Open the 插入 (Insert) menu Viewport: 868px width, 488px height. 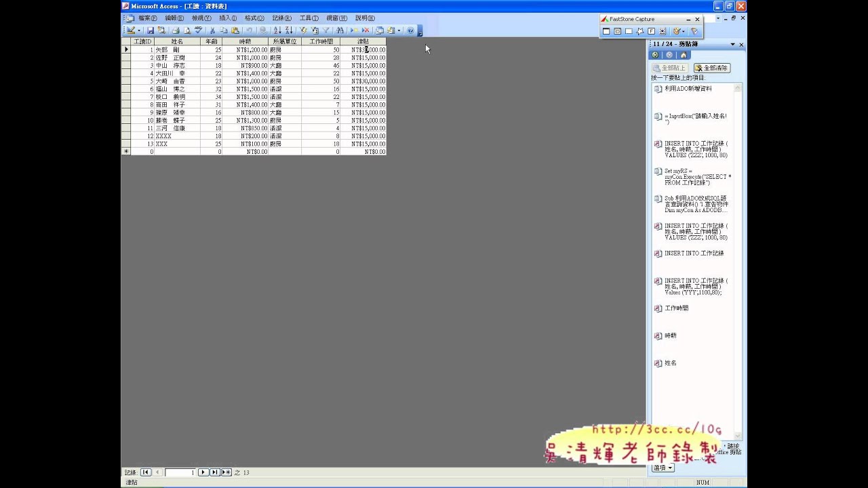coord(228,18)
